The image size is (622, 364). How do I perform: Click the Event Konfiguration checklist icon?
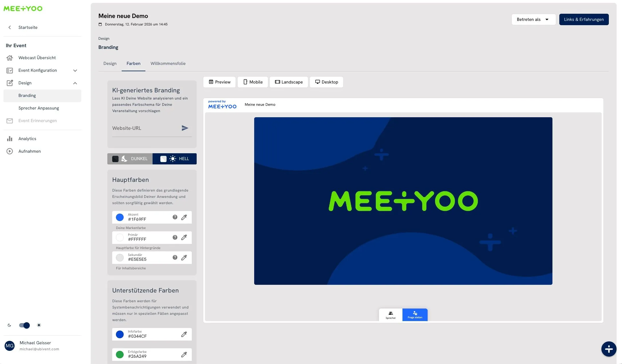tap(10, 70)
